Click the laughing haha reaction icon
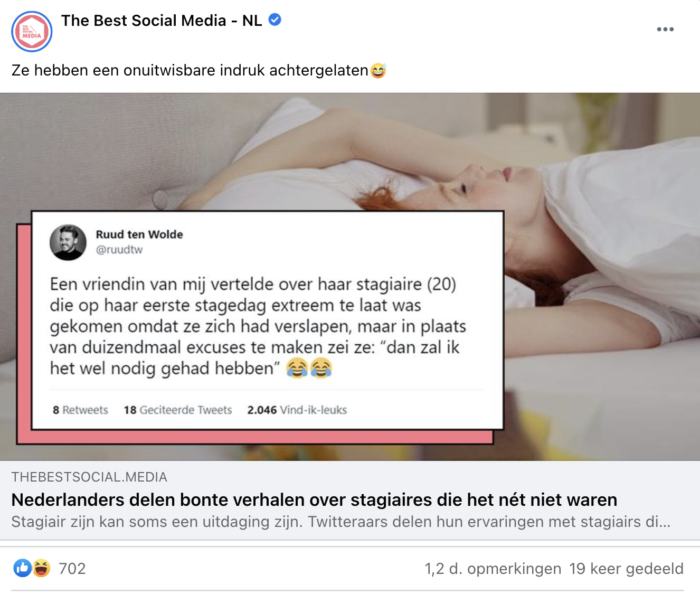 point(41,568)
